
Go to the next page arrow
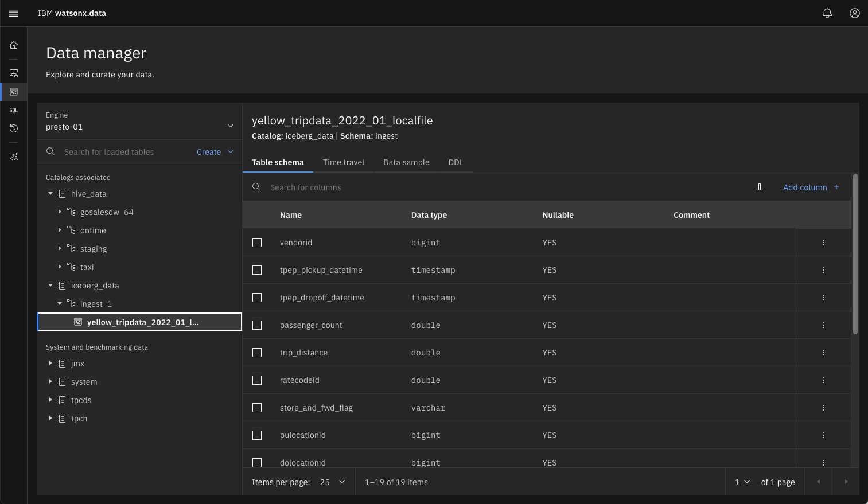pos(846,482)
